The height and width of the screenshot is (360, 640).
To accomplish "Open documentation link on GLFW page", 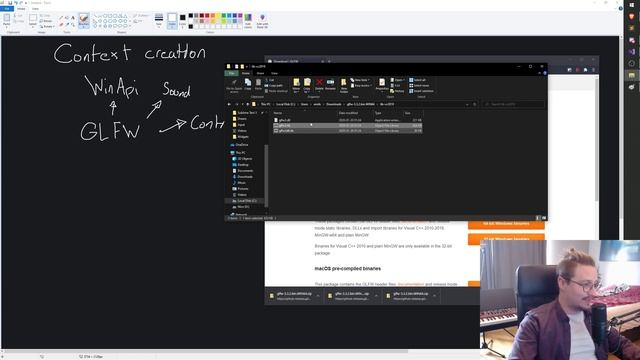I will pos(411,284).
